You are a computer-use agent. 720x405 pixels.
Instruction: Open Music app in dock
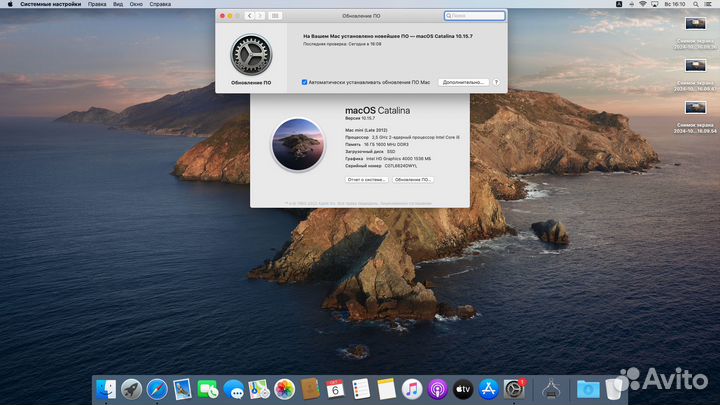[412, 390]
